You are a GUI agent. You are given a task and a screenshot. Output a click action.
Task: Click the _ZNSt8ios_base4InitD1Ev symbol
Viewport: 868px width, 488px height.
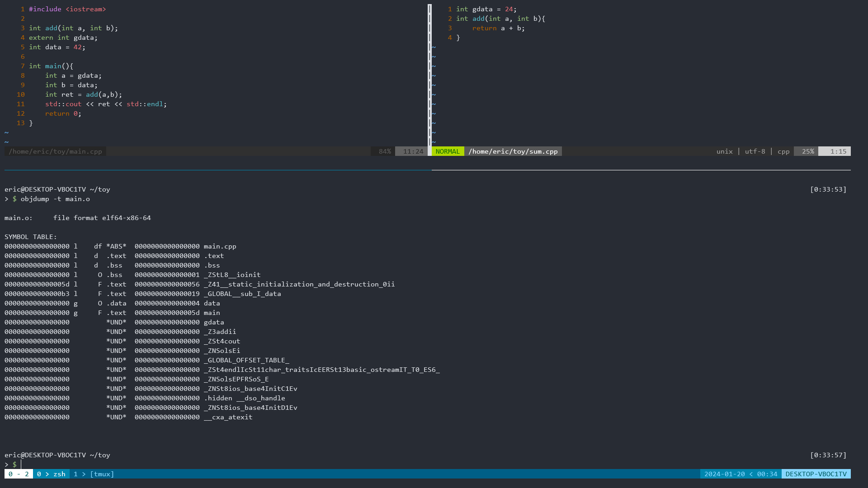point(250,408)
